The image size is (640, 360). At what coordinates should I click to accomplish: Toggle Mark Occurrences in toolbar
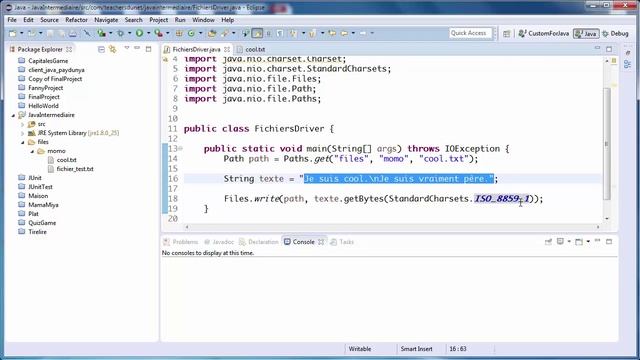coord(257,33)
